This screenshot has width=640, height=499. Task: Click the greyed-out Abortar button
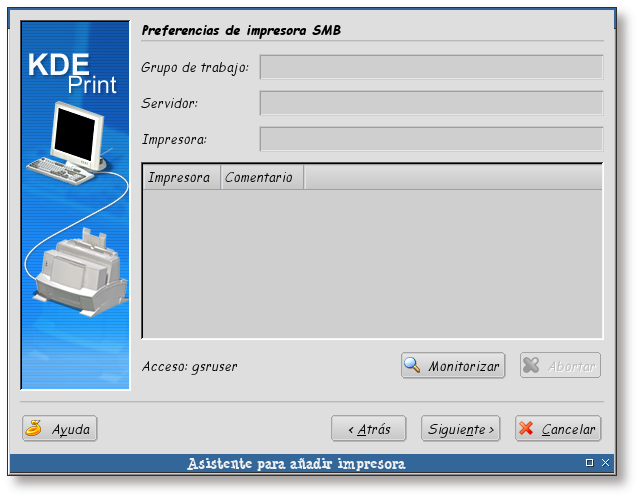(560, 366)
